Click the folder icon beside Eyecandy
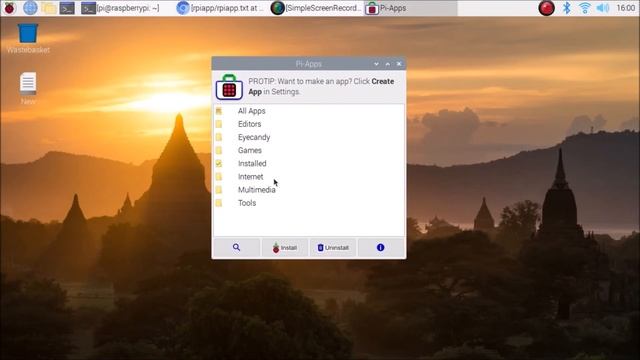Image resolution: width=640 pixels, height=360 pixels. coord(219,137)
